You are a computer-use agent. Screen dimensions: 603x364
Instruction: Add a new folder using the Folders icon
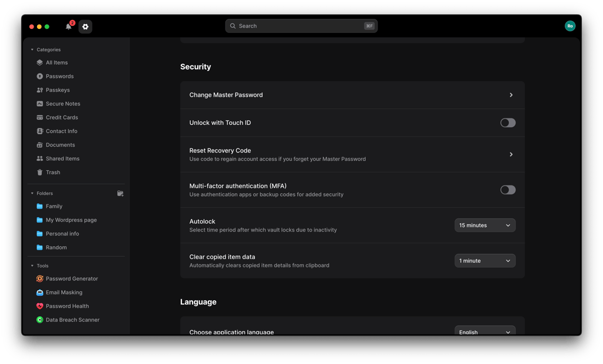(x=120, y=193)
